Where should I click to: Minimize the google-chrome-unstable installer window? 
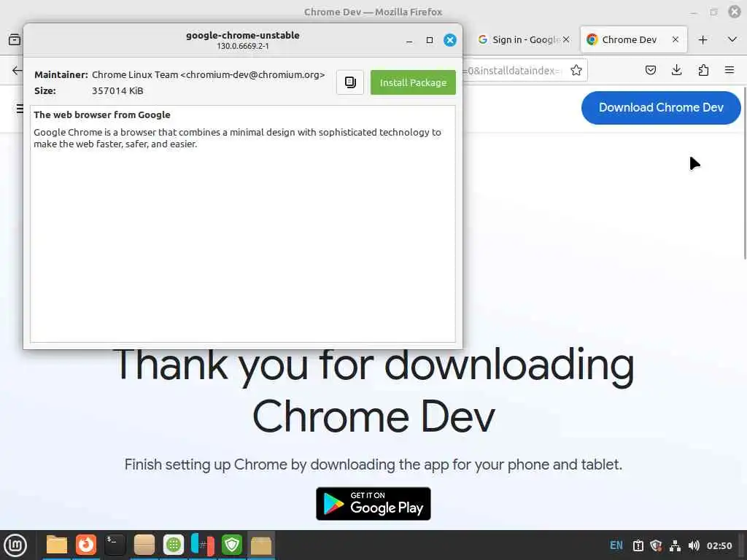click(x=409, y=41)
